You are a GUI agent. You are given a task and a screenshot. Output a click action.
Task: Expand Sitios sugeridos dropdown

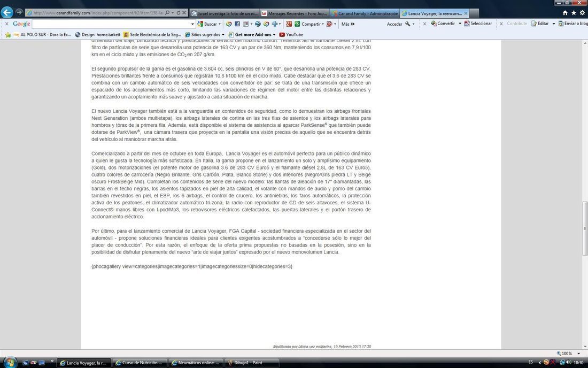point(223,35)
